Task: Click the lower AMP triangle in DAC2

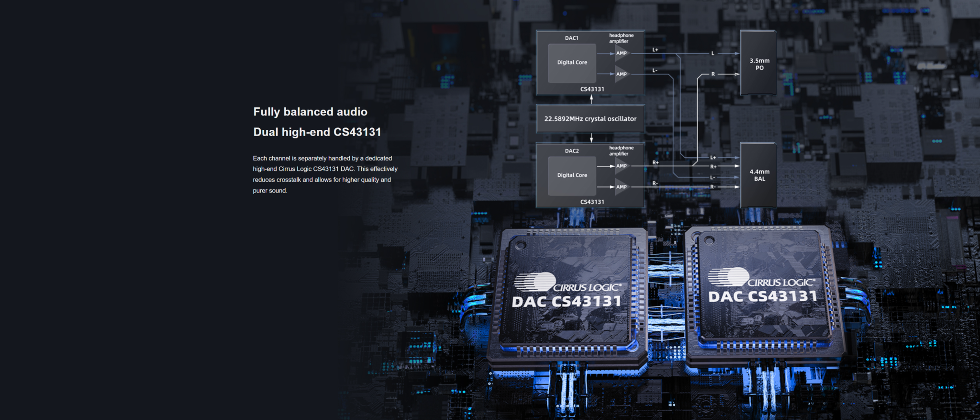Action: [x=621, y=187]
